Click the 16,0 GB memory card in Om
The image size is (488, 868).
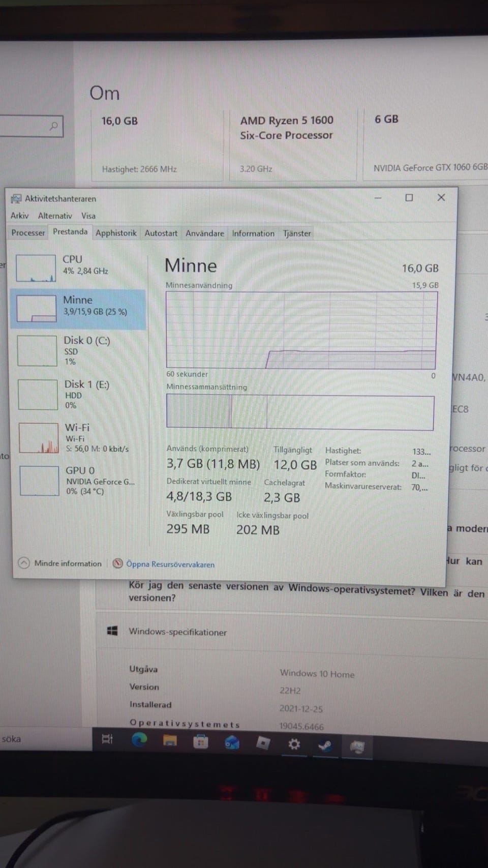click(x=157, y=144)
